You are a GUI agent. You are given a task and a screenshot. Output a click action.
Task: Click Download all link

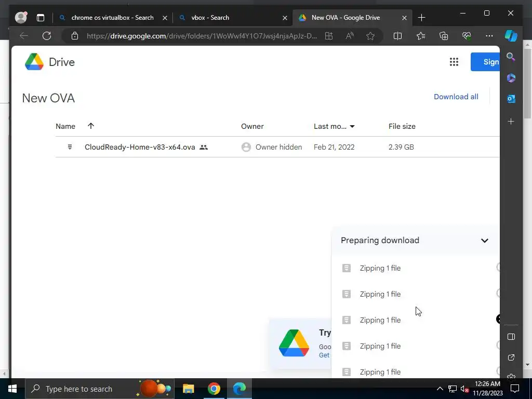tap(456, 97)
